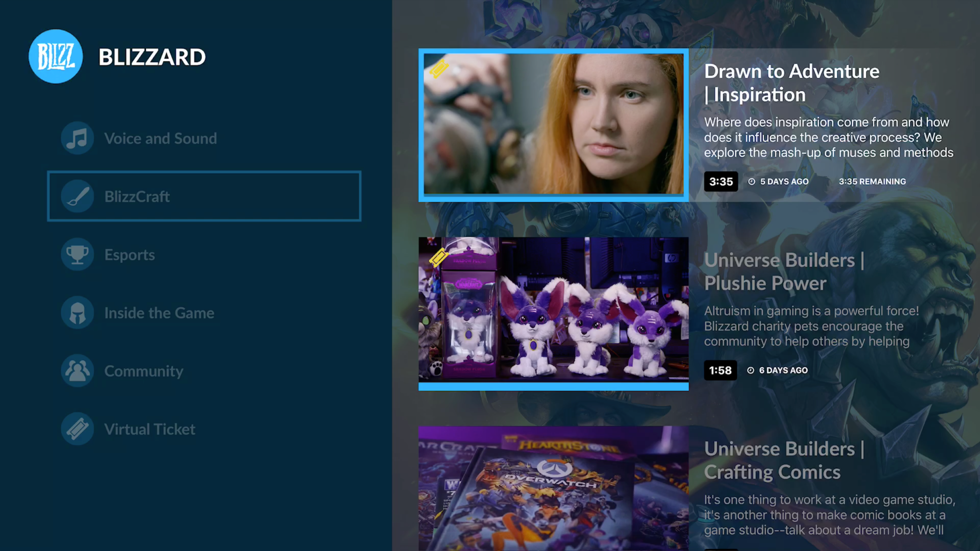Open the Community menu entry
980x551 pixels.
click(144, 371)
